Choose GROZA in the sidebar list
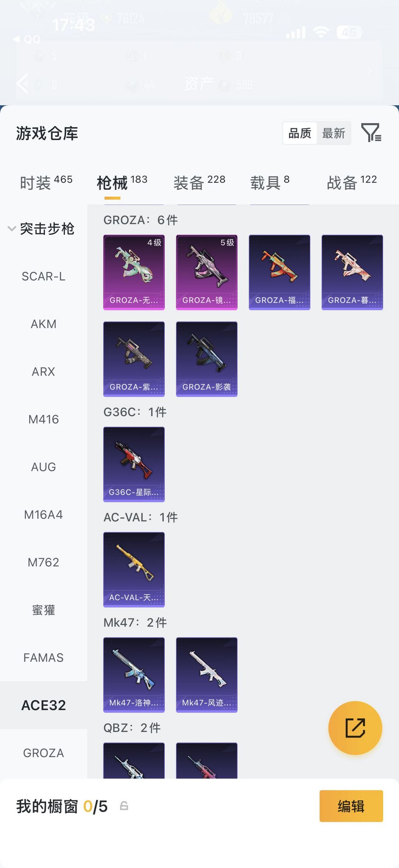The width and height of the screenshot is (399, 868). (44, 753)
